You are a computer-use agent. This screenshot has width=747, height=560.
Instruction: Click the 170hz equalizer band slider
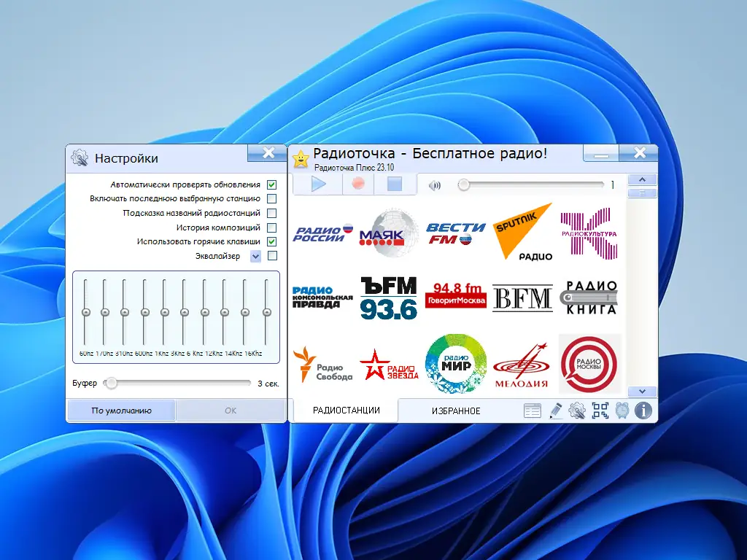pos(105,312)
